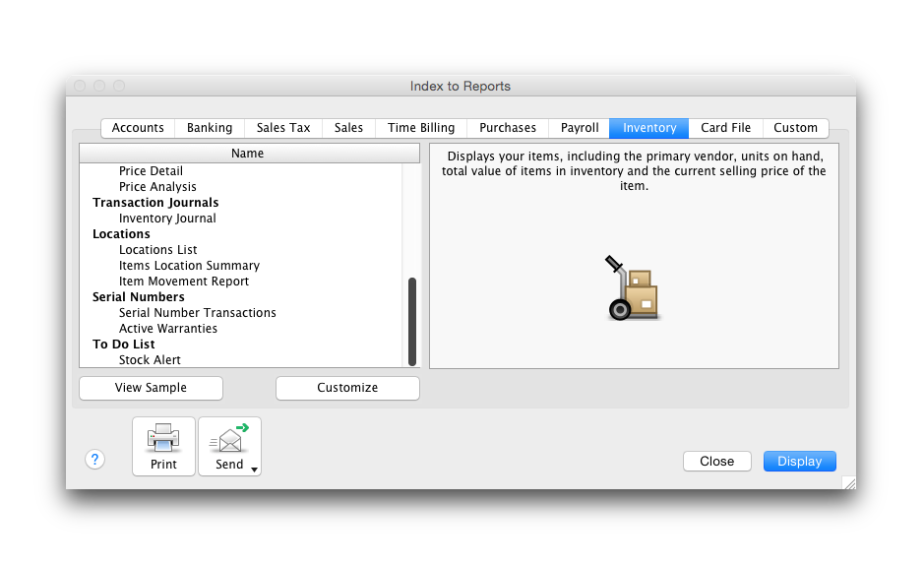Select Items Location Summary report

tap(189, 266)
